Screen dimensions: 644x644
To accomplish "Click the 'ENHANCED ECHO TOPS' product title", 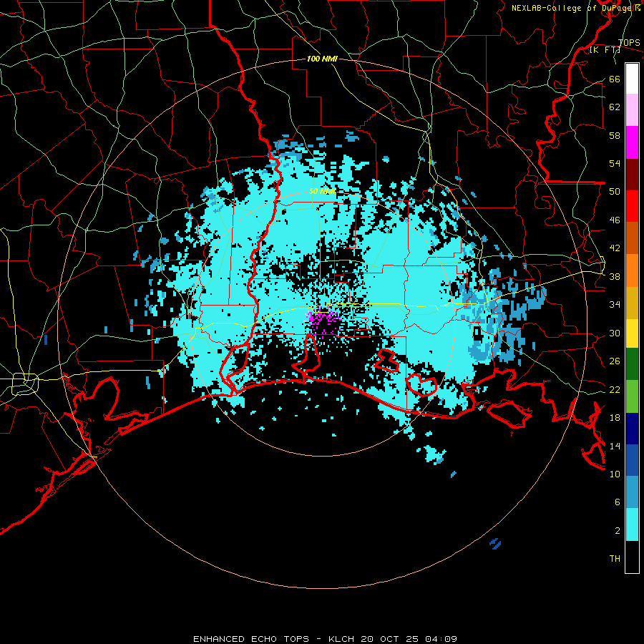I will (251, 639).
